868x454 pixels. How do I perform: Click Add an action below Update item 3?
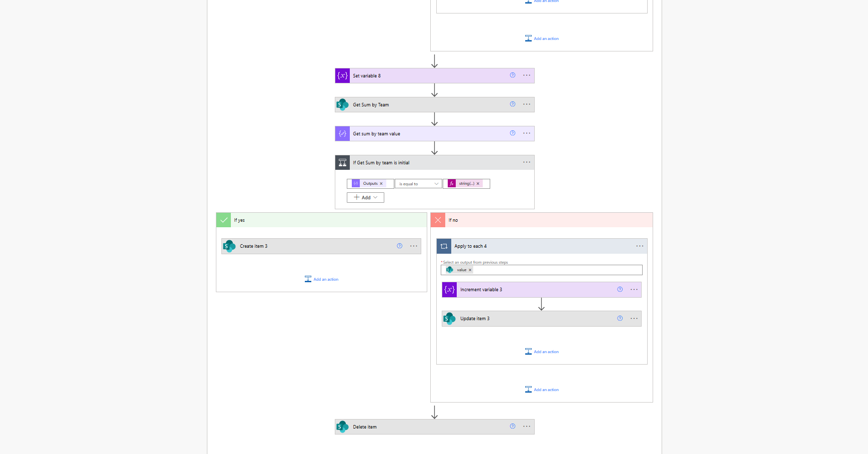(542, 352)
